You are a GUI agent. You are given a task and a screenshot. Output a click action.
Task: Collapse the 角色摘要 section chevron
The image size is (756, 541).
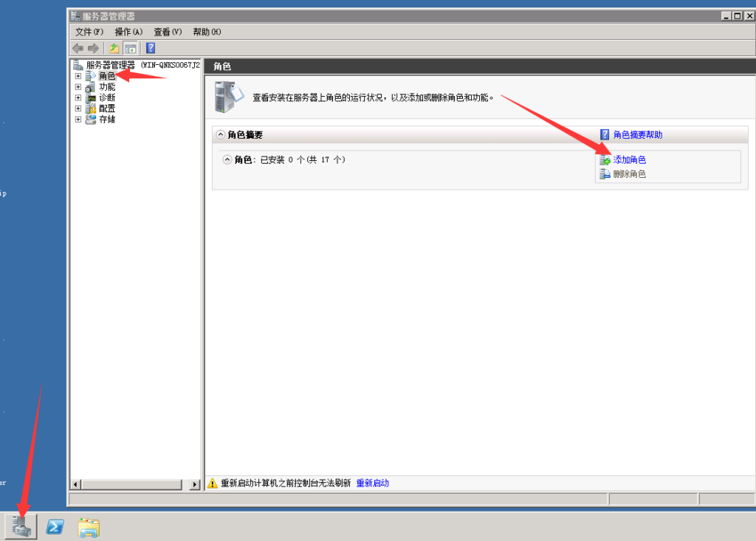pyautogui.click(x=220, y=135)
